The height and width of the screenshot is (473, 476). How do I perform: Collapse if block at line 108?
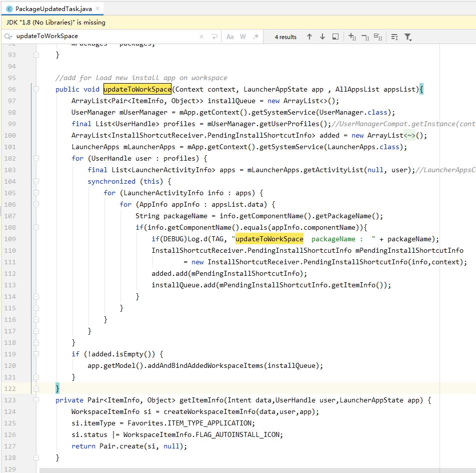(x=36, y=227)
